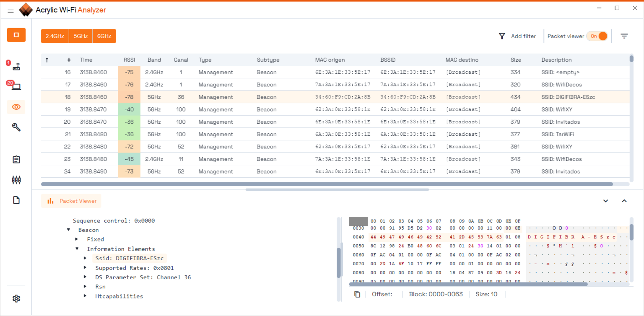
Task: Open the access points view with router icon
Action: (x=16, y=66)
